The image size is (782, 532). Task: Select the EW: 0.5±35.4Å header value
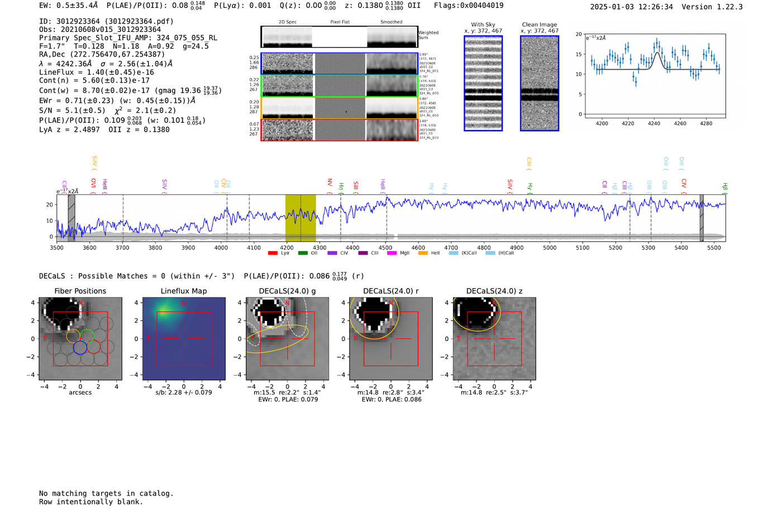click(68, 6)
